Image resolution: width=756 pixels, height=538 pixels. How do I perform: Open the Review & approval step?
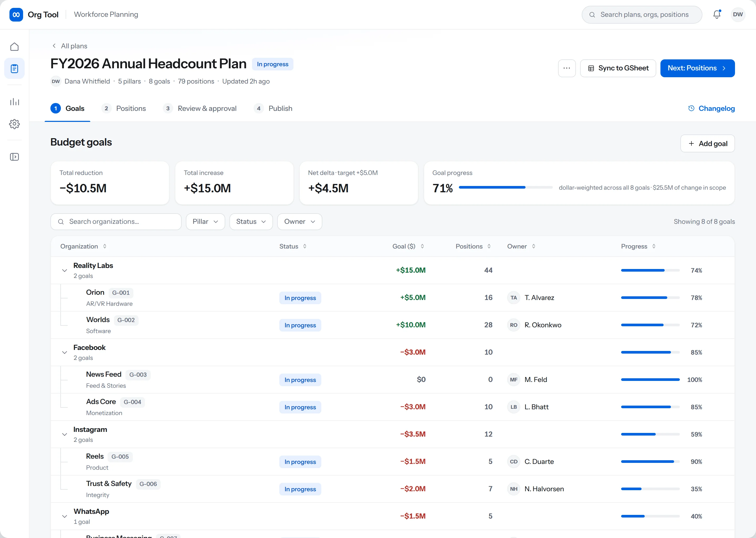click(199, 108)
